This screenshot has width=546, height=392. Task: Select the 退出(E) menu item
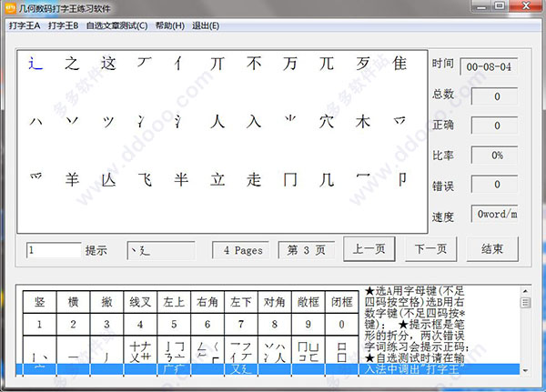[x=206, y=25]
